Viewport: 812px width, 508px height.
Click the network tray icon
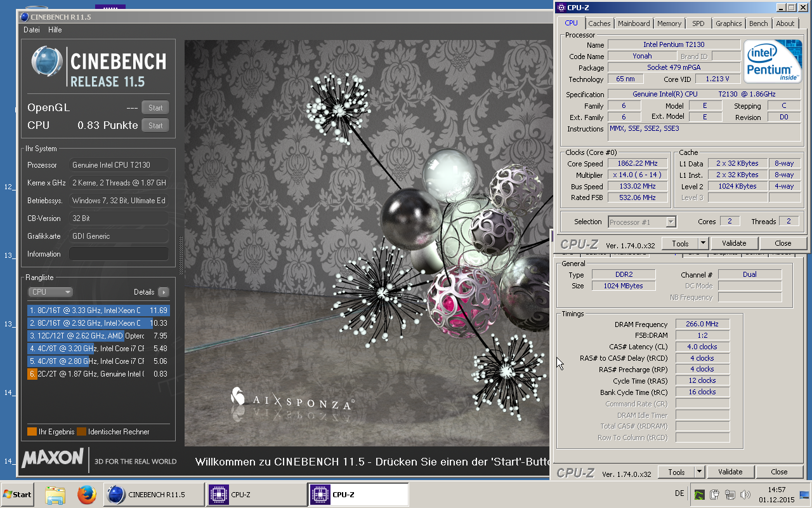[x=730, y=495]
